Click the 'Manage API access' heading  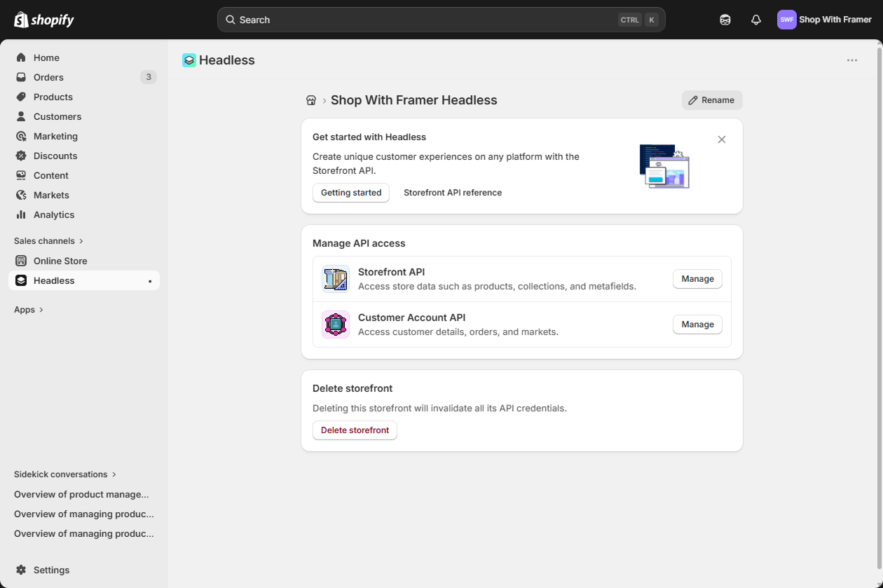(359, 243)
